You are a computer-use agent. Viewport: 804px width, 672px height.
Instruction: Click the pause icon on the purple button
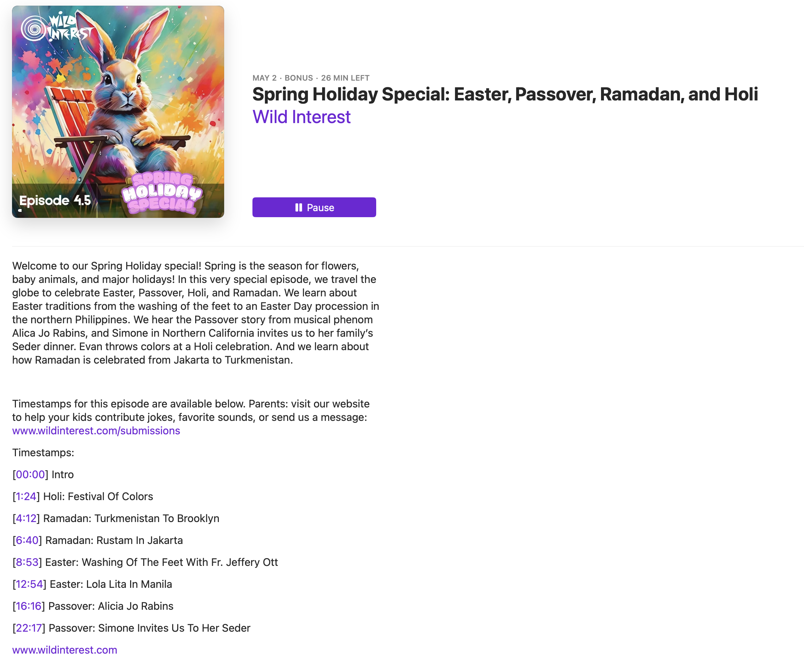click(299, 207)
